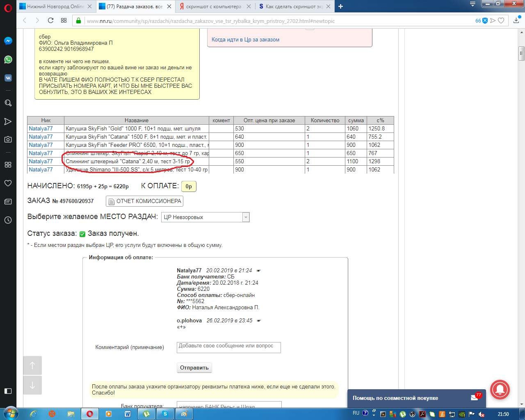
Task: Click the Отправить button
Action: pyautogui.click(x=194, y=367)
